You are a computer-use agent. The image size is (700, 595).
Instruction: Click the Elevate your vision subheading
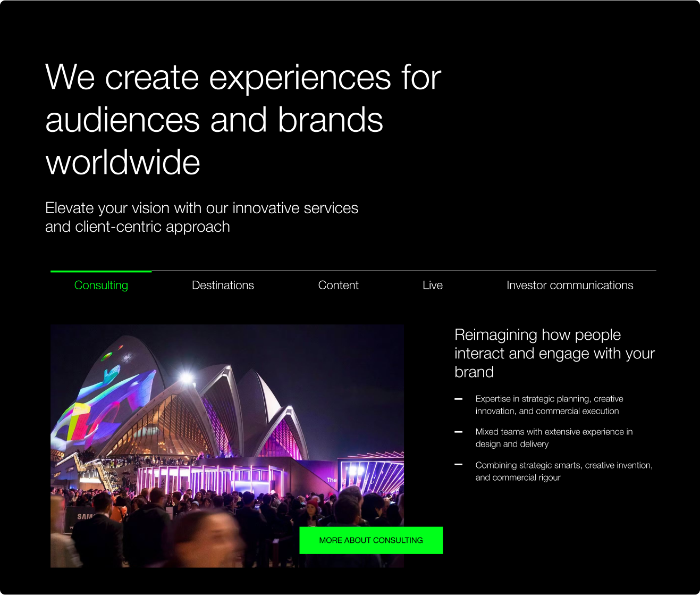202,217
